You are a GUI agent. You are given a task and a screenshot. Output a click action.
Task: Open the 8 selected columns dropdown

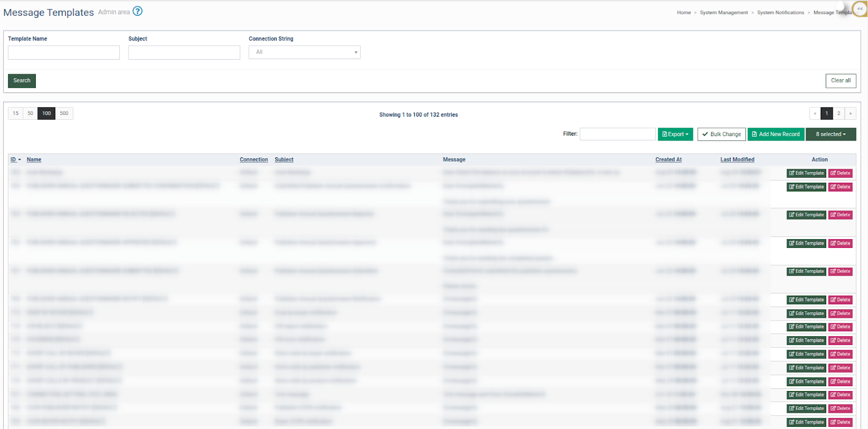(831, 135)
